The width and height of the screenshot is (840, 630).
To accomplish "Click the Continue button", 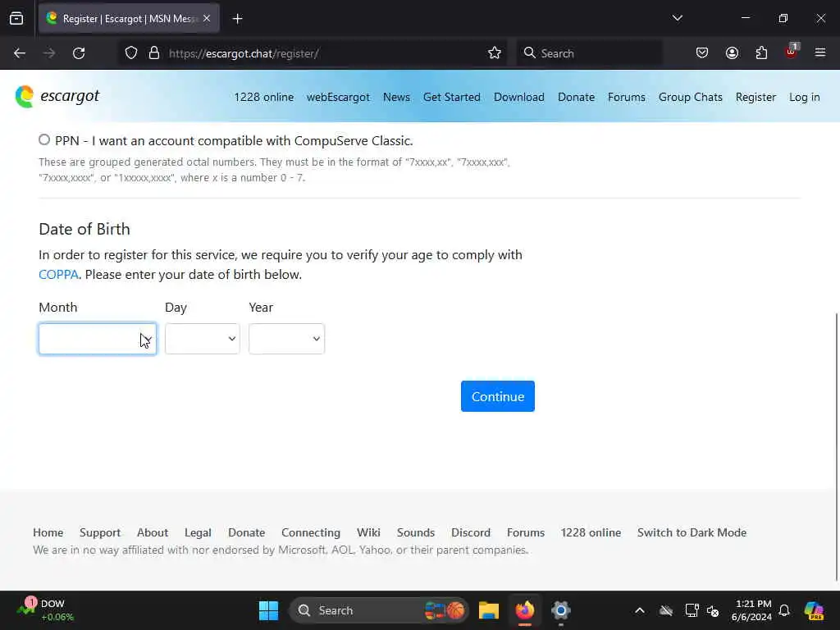I will (x=498, y=396).
